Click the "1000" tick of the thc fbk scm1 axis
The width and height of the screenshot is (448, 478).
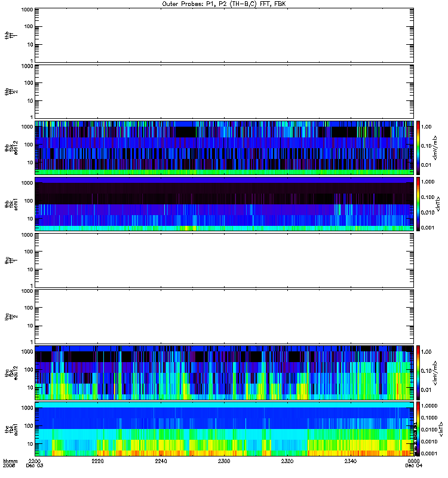(27, 408)
